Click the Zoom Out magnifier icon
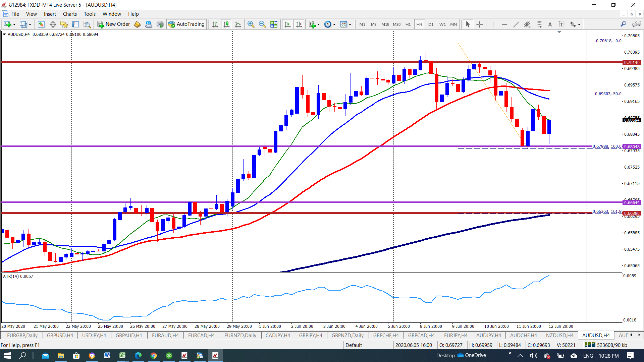This screenshot has height=362, width=644. tap(262, 24)
